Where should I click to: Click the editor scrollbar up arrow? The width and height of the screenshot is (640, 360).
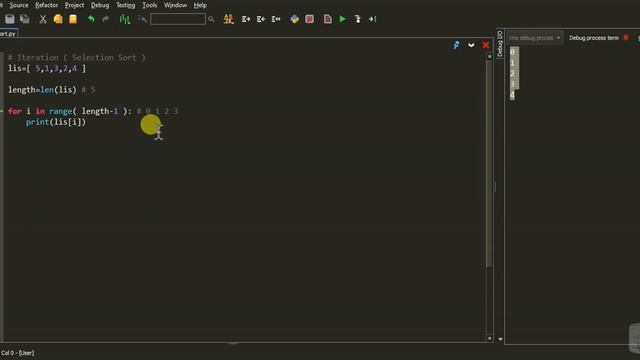click(x=489, y=57)
